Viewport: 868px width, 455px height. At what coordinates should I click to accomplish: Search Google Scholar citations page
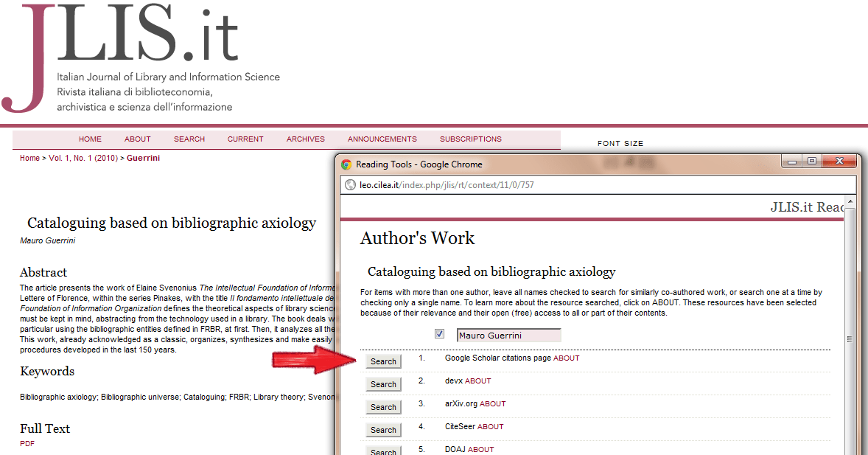(x=383, y=361)
